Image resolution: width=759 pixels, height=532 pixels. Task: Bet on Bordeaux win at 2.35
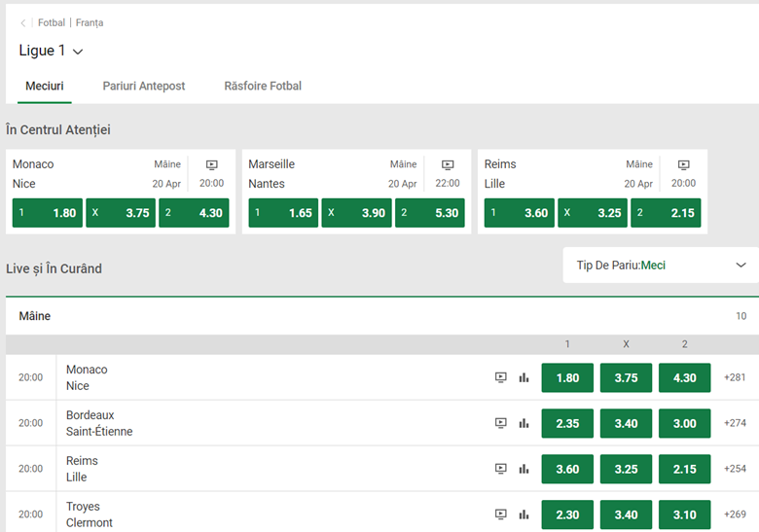[567, 423]
